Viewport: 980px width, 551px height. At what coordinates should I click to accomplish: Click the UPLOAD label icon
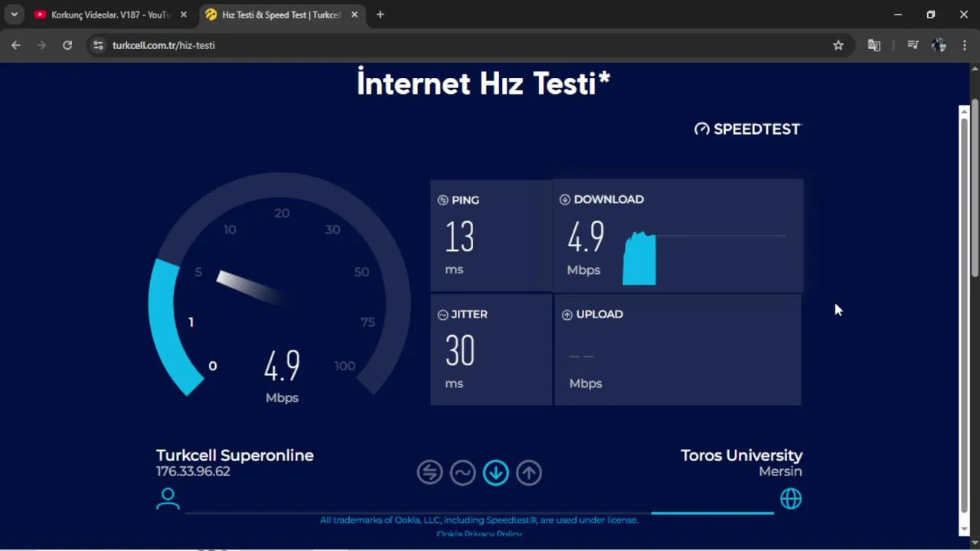(567, 315)
